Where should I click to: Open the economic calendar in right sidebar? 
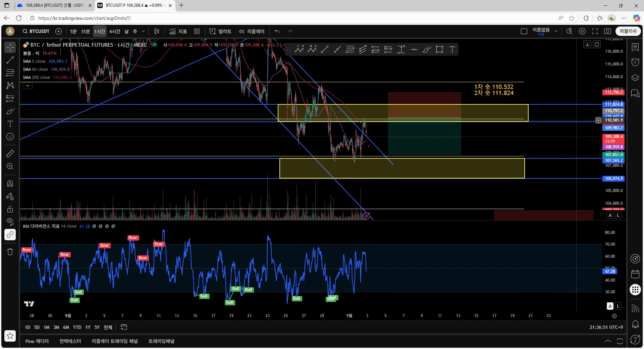coord(635,274)
